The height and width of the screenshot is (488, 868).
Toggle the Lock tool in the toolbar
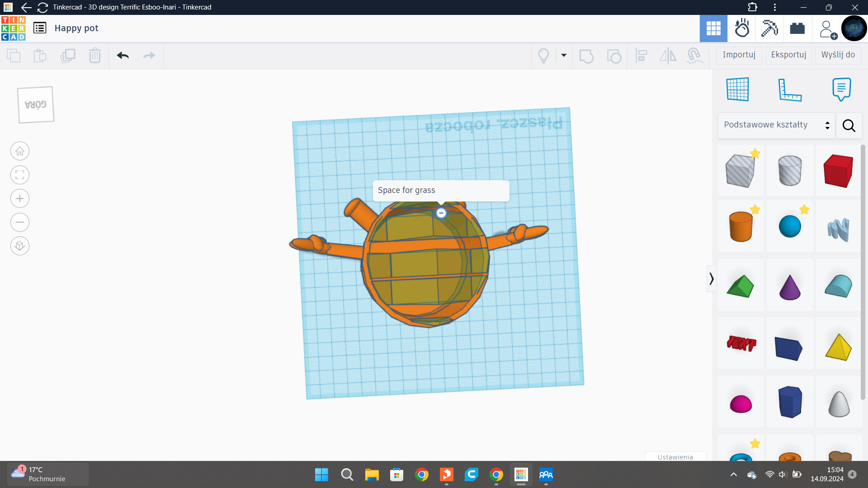pyautogui.click(x=695, y=56)
